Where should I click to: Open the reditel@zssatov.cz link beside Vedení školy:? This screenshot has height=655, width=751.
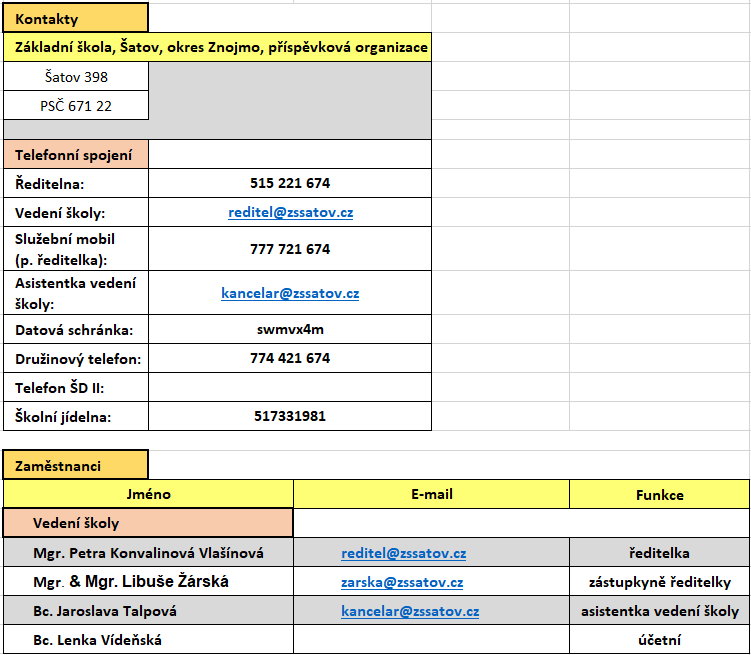click(x=290, y=212)
